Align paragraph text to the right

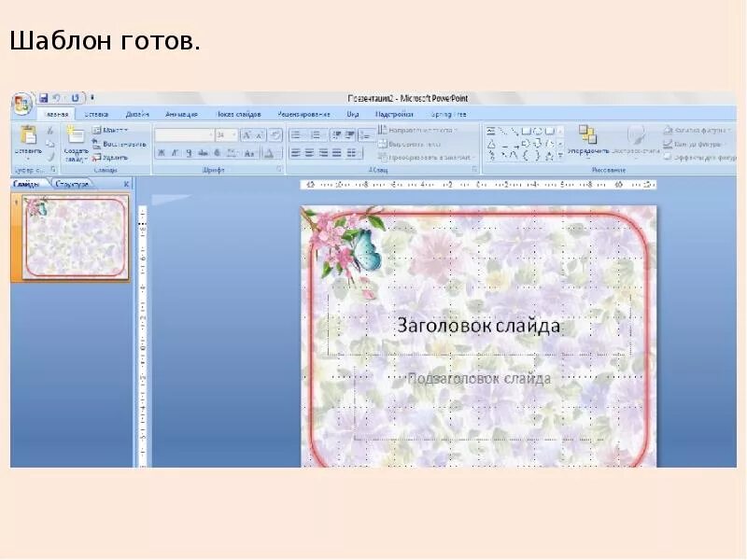[x=323, y=153]
